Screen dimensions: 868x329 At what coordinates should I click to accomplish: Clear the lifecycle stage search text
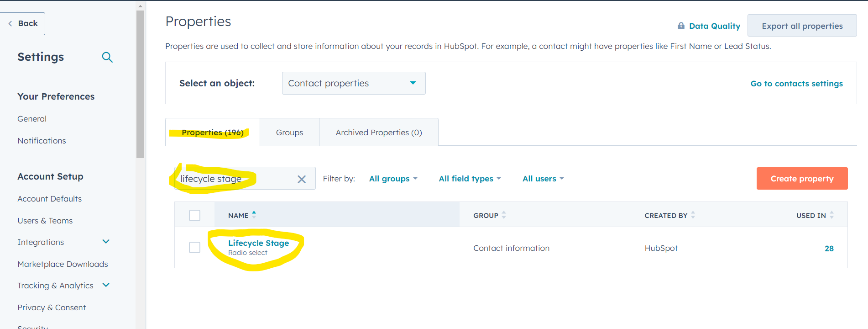[x=302, y=179]
